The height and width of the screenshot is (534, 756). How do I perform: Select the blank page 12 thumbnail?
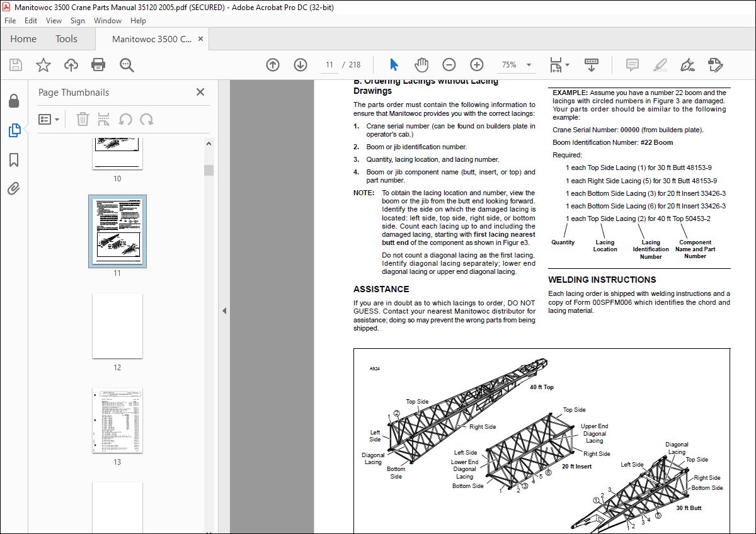(117, 326)
